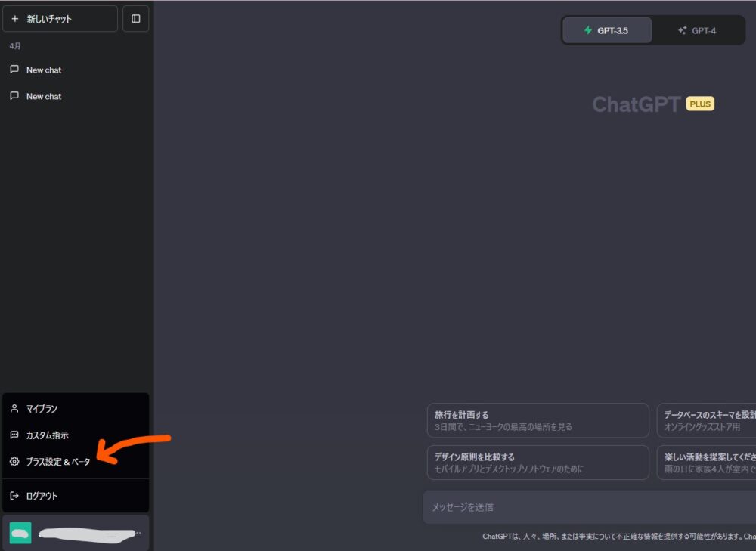This screenshot has width=756, height=551.
Task: Click the plus icon for new chat
Action: tap(15, 19)
